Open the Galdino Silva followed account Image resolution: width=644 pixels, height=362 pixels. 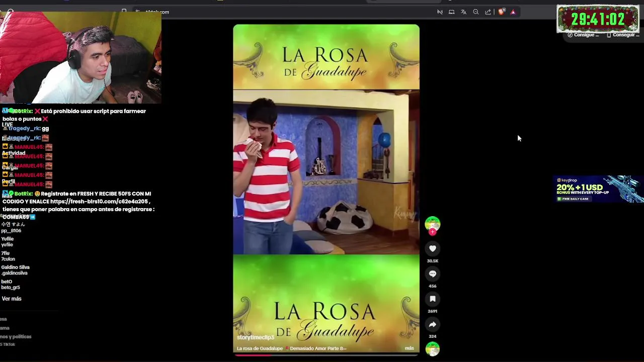[15, 270]
